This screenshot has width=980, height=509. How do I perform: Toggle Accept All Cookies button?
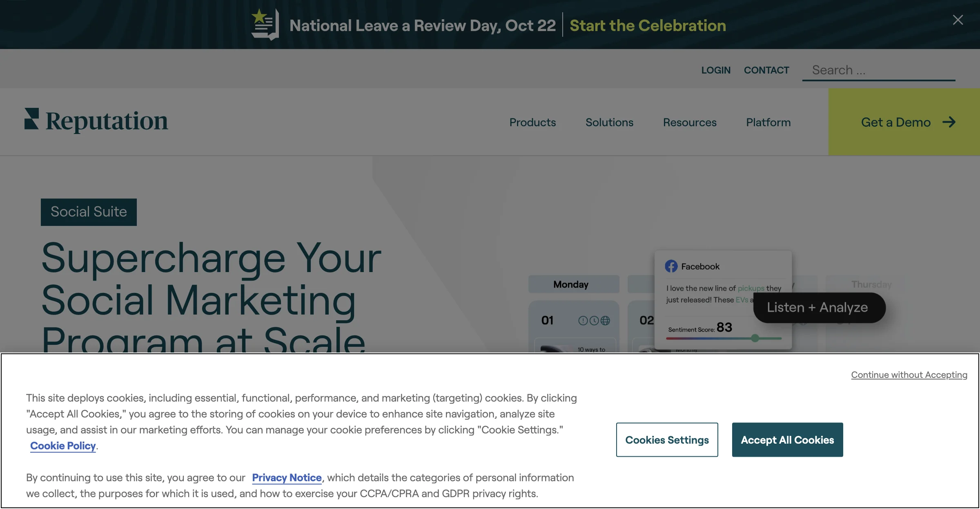[788, 440]
